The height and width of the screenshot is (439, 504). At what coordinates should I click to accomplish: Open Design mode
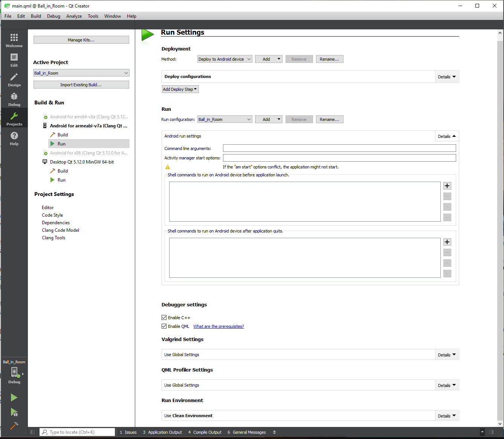[x=14, y=80]
